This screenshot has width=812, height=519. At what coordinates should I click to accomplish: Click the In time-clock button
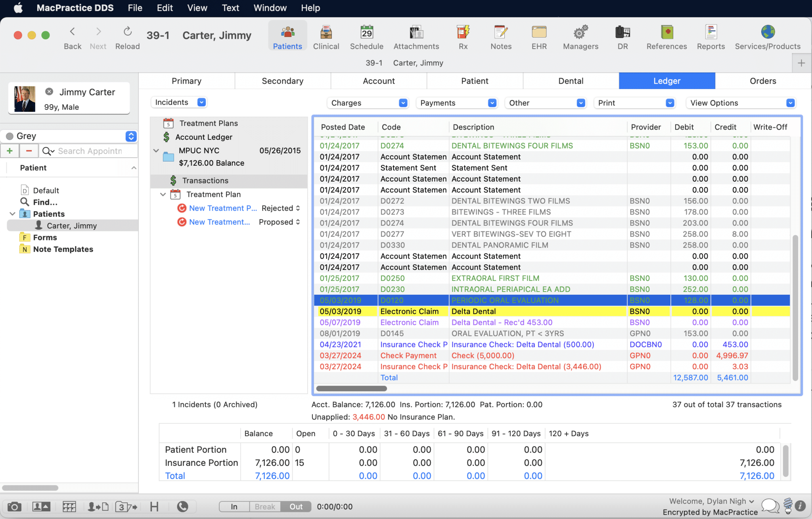[x=234, y=506]
